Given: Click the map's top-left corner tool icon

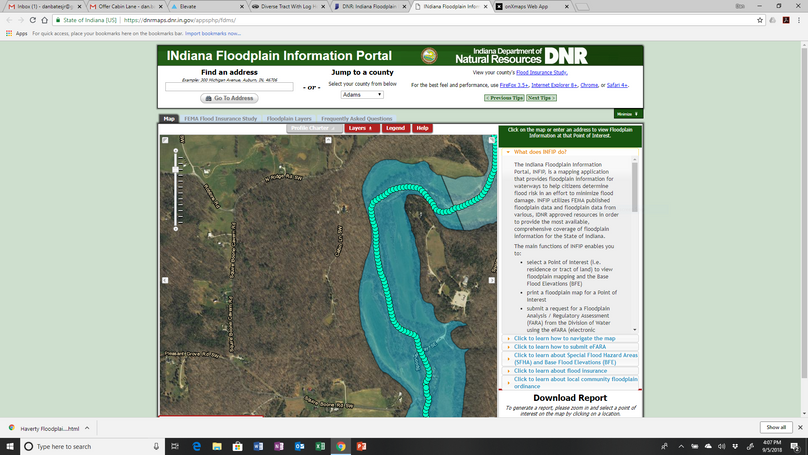Looking at the screenshot, I should click(x=165, y=140).
